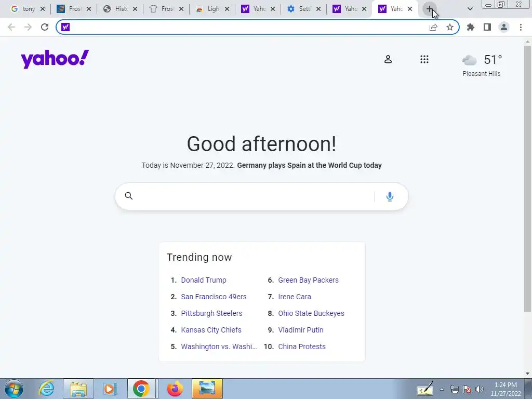This screenshot has height=399, width=532.
Task: Click the Yahoo logo
Action: 55,59
